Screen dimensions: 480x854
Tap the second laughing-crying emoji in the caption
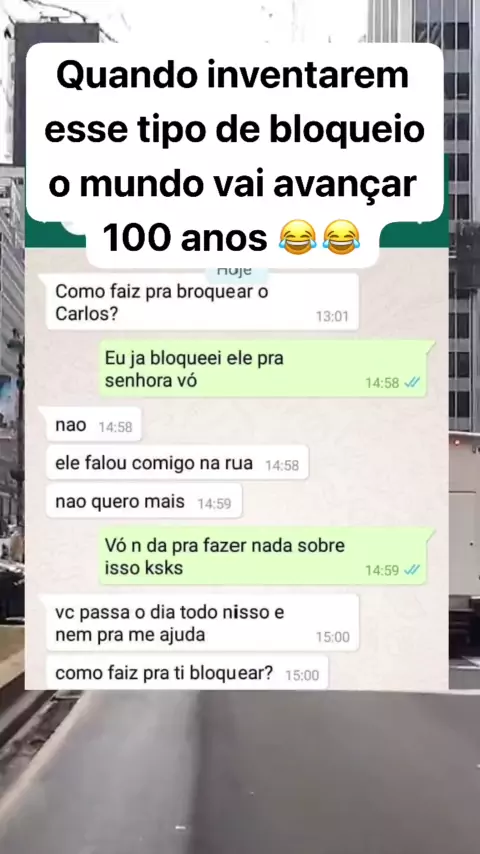coord(341,237)
